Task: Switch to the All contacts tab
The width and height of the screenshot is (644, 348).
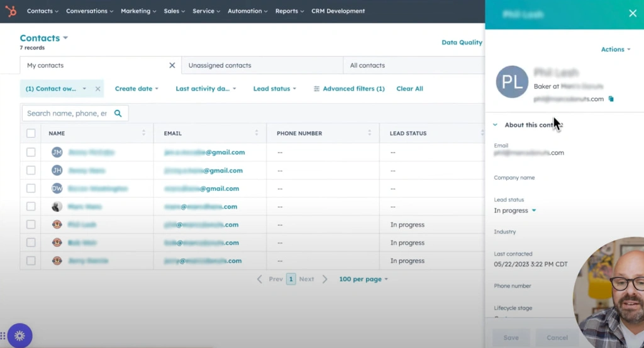Action: point(414,65)
